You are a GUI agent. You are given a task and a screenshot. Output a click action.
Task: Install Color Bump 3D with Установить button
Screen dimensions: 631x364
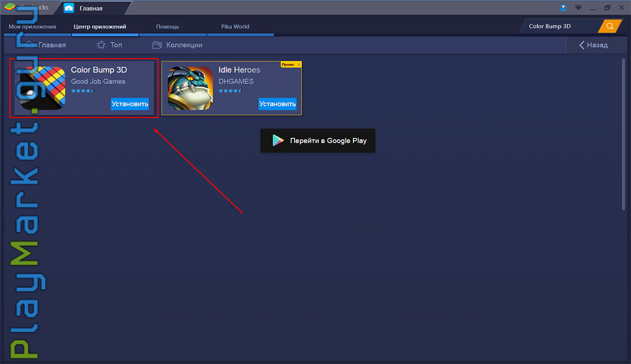[x=130, y=104]
